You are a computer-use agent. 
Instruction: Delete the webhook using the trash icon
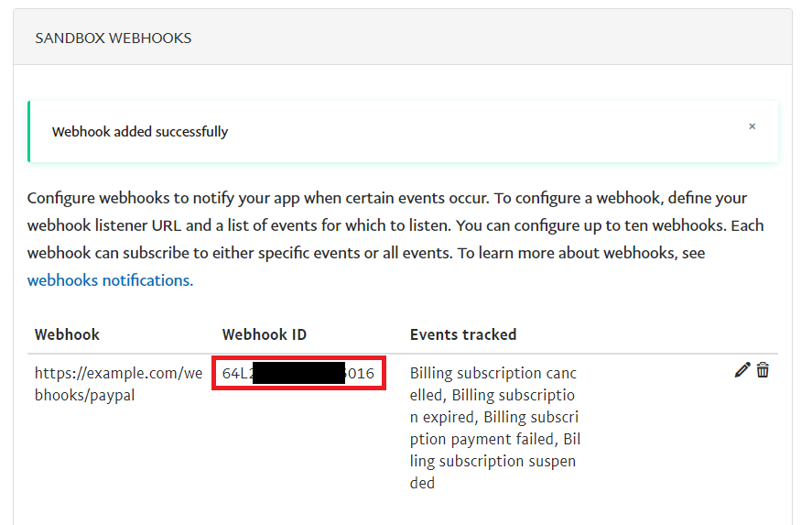coord(763,370)
